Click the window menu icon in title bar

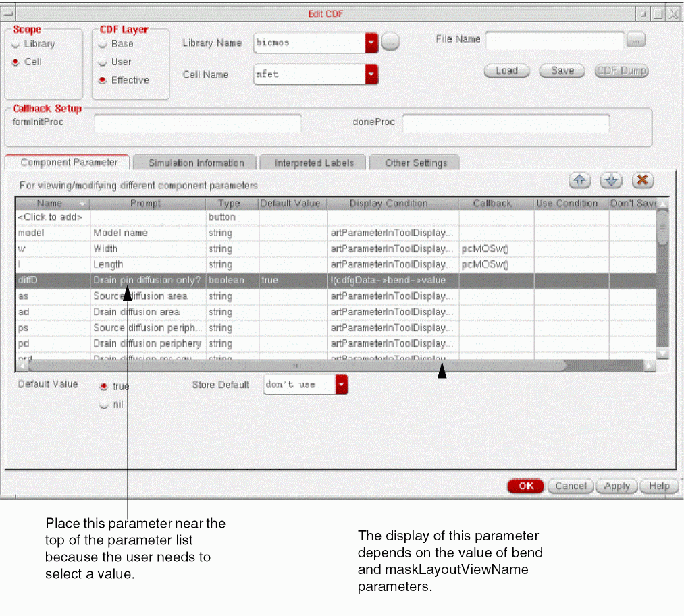point(9,13)
